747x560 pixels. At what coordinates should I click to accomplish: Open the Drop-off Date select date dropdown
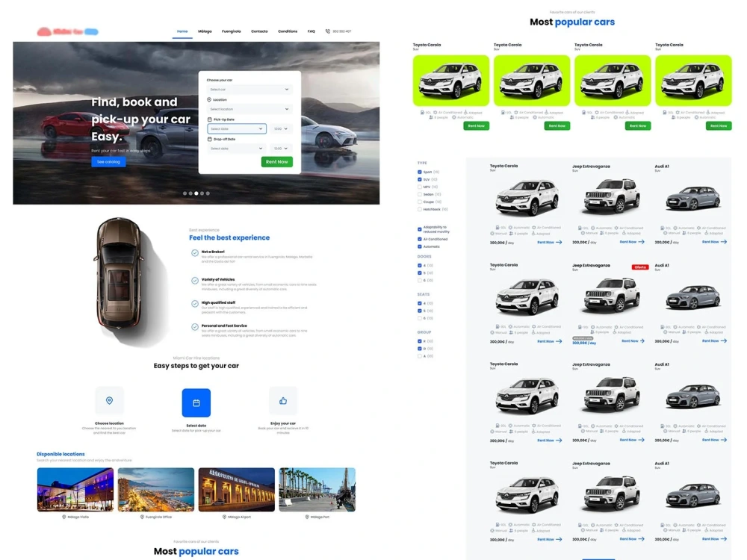pos(236,149)
